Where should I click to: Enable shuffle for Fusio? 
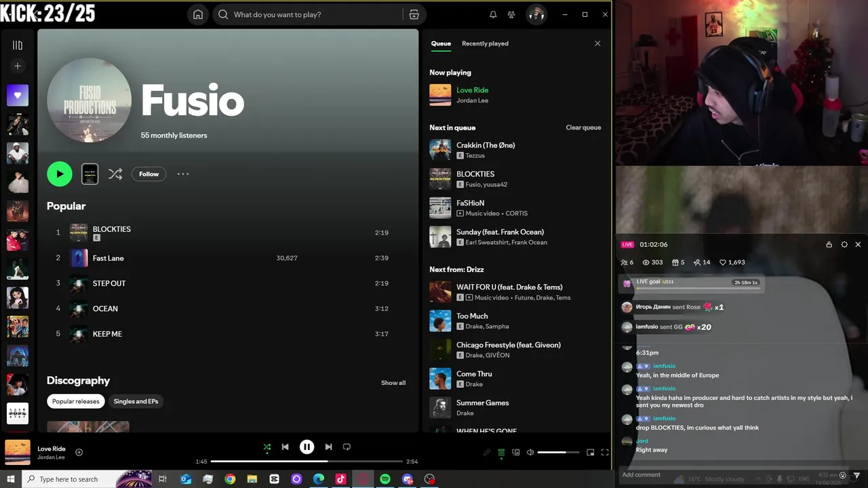[115, 174]
